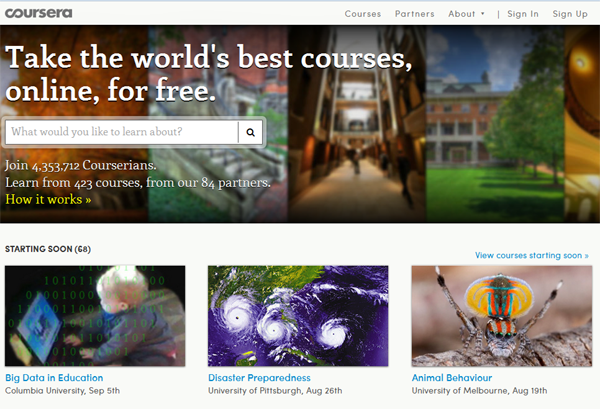Open the Big Data in Education thumbnail
600x409 pixels.
pyautogui.click(x=95, y=316)
